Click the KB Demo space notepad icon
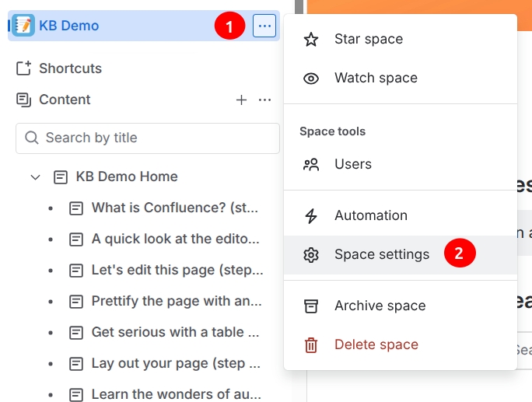This screenshot has height=402, width=532. [23, 26]
